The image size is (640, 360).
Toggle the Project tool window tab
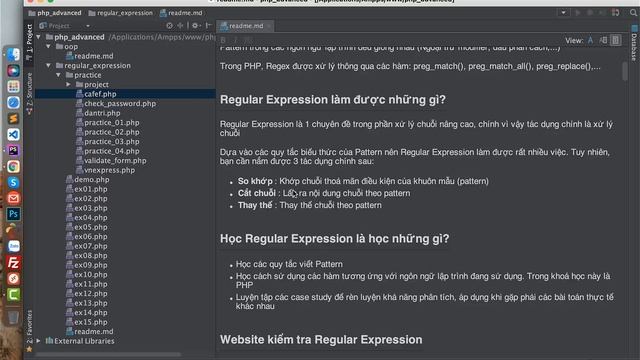tap(29, 42)
